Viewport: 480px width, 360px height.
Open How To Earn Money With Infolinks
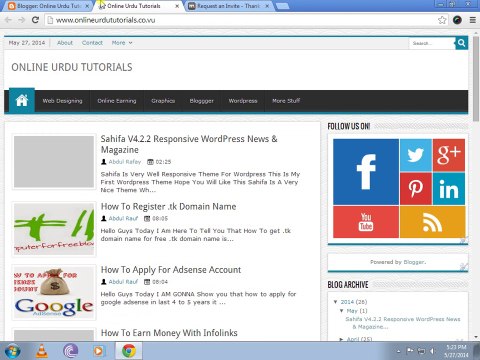click(169, 333)
